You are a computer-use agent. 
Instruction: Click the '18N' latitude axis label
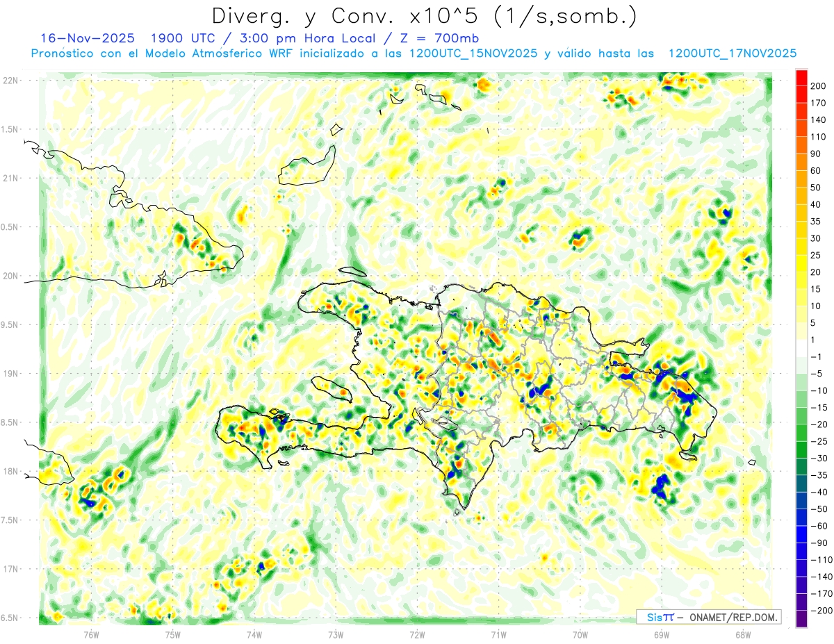click(x=10, y=471)
